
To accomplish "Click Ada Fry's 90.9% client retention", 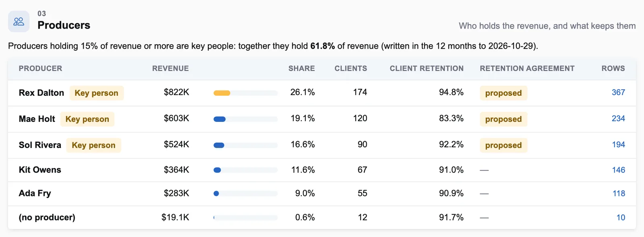I will 451,193.
